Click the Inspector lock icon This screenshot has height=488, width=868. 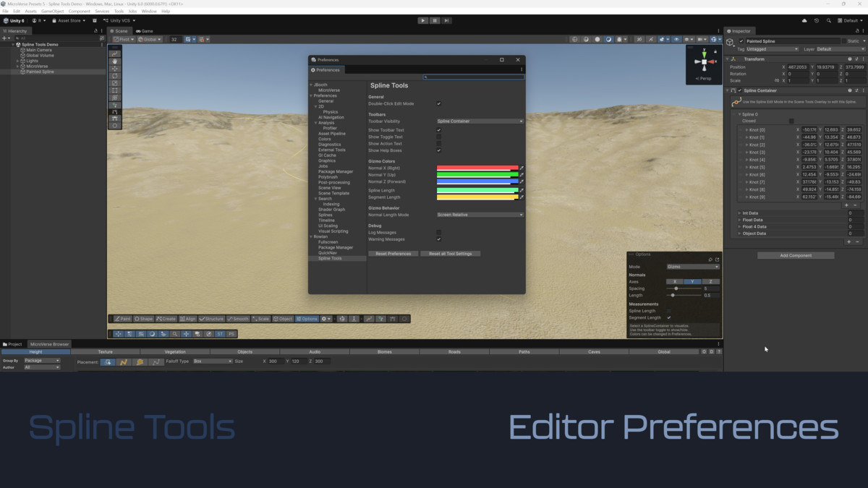click(x=856, y=31)
